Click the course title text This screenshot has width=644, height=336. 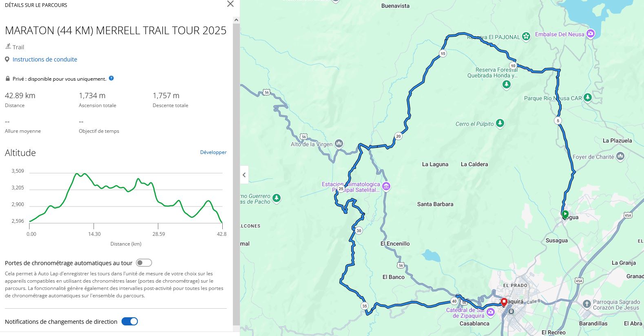(x=115, y=31)
